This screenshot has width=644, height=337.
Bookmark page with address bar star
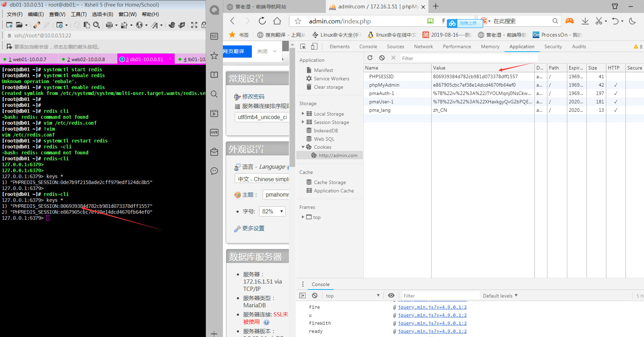tap(298, 21)
